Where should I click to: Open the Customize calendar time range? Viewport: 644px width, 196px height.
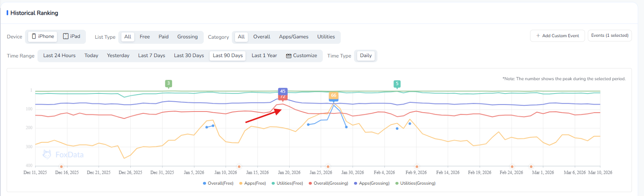[301, 56]
